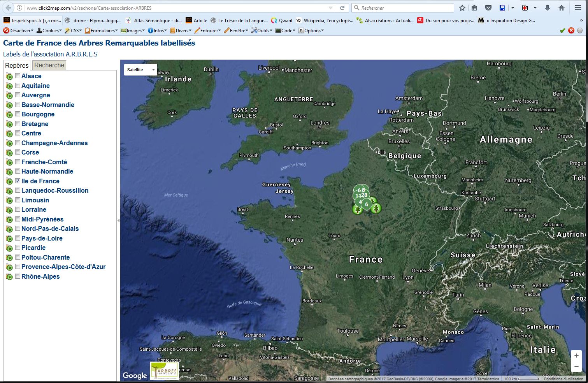Image resolution: width=588 pixels, height=383 pixels.
Task: Click the browser reload page icon
Action: tap(342, 8)
